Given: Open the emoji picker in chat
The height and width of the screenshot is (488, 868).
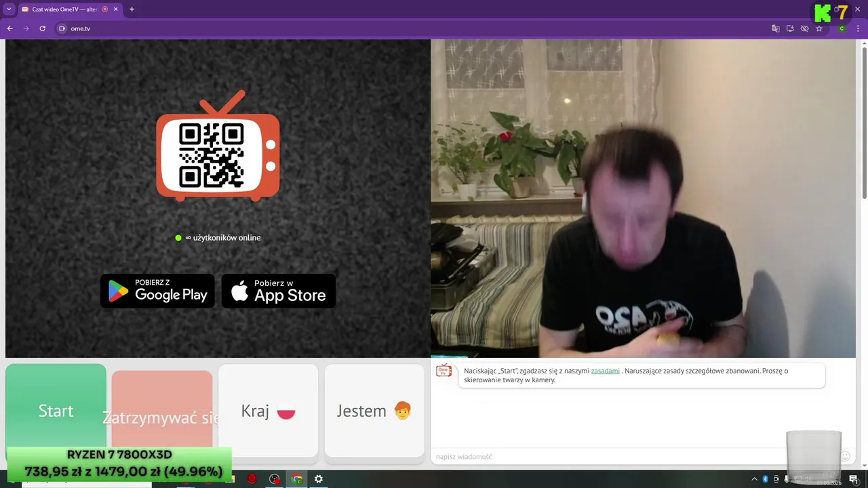Looking at the screenshot, I should click(845, 457).
